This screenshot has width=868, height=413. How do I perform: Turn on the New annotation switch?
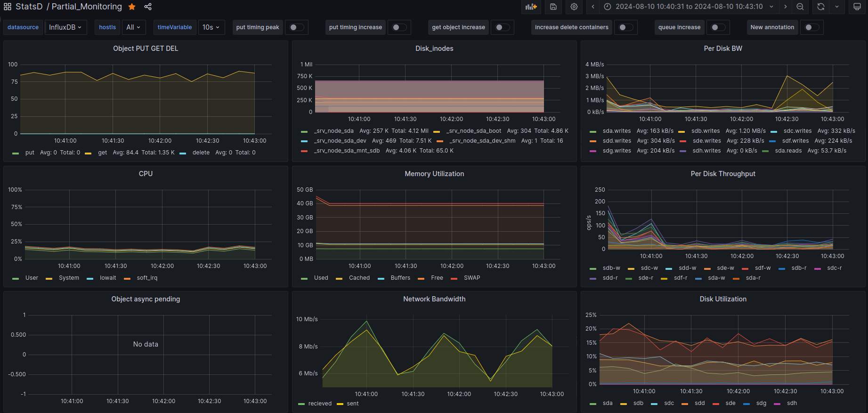pos(812,27)
